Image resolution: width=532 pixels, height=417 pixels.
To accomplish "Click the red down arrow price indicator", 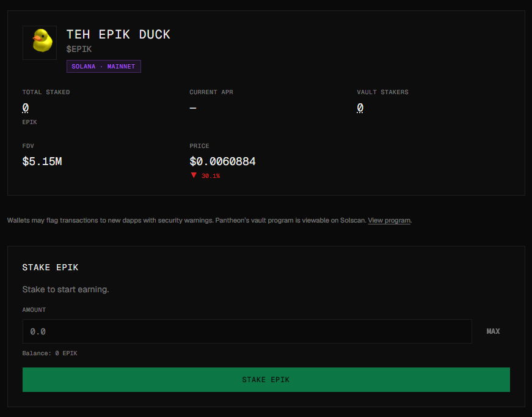I will (x=194, y=175).
